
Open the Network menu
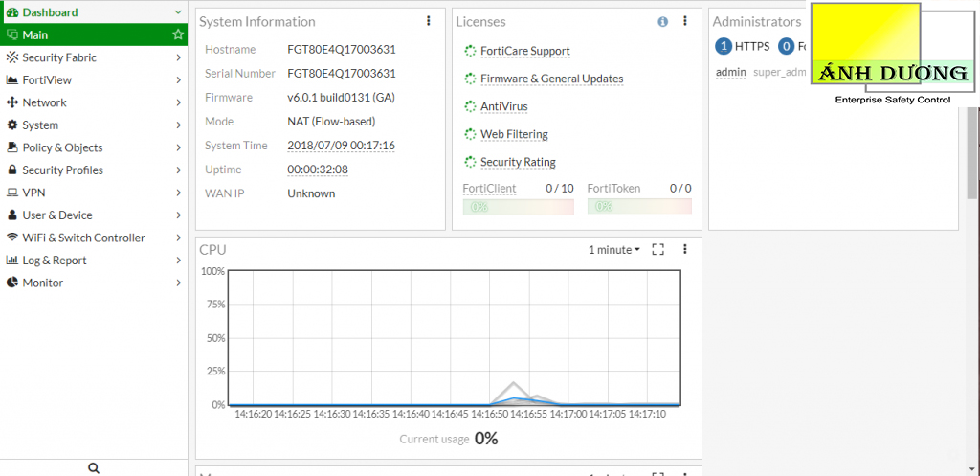[94, 102]
